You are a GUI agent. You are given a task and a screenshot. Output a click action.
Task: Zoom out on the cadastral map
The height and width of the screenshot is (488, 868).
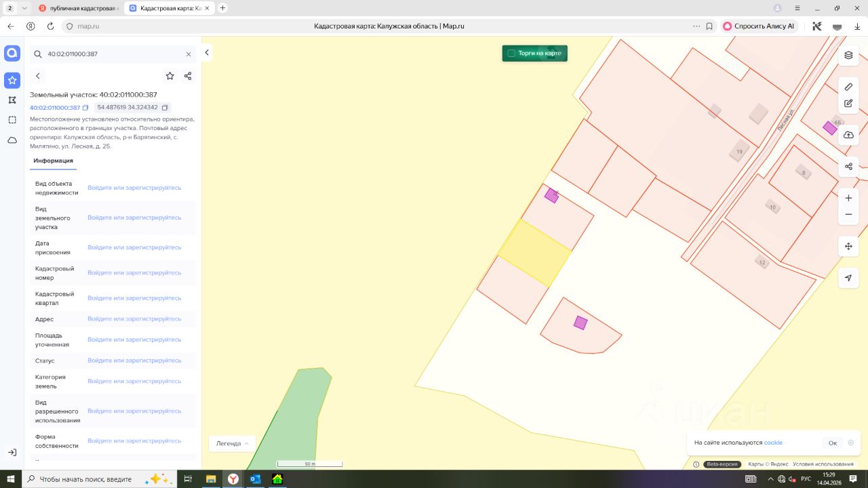coord(848,215)
